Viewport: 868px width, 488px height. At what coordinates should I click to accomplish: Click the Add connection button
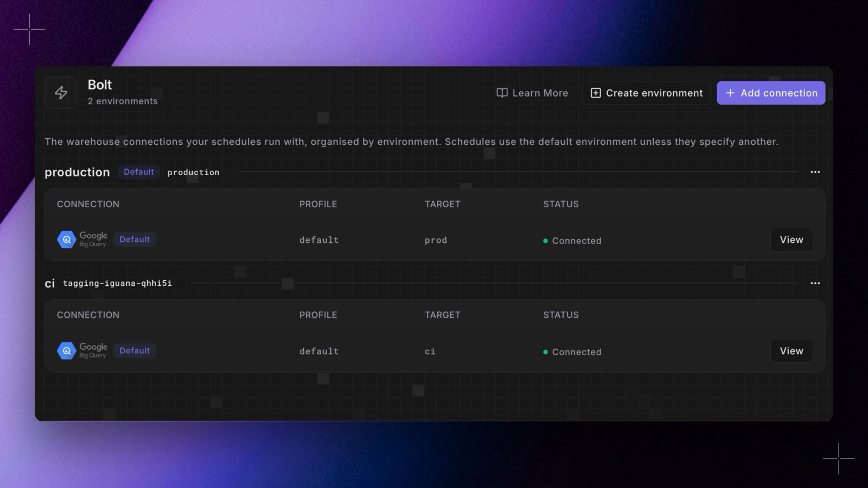click(x=771, y=93)
